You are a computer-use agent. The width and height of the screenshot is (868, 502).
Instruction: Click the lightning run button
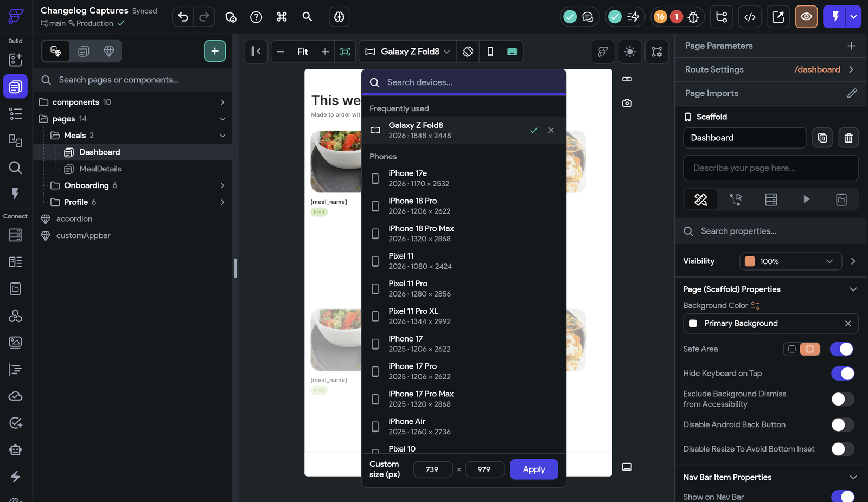[x=835, y=17]
